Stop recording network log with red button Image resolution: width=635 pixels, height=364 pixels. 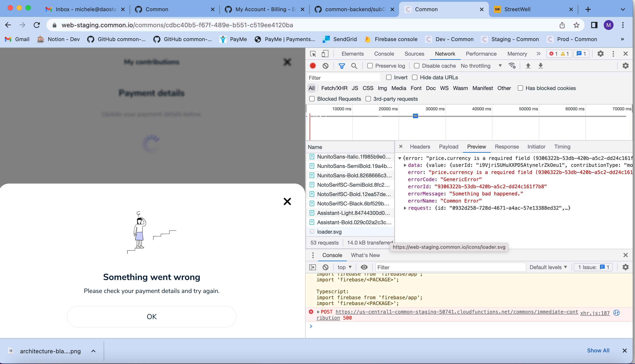[x=313, y=66]
